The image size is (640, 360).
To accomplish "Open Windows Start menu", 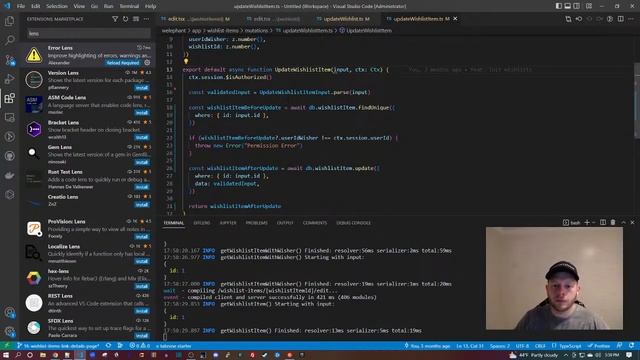I will (6, 355).
